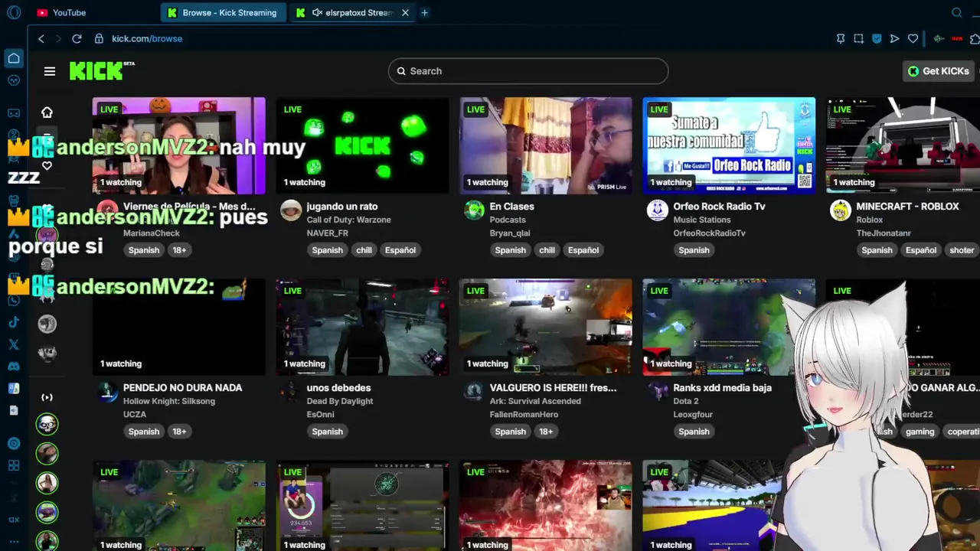Open 'Ranks xdd media baja' stream title

pyautogui.click(x=723, y=388)
